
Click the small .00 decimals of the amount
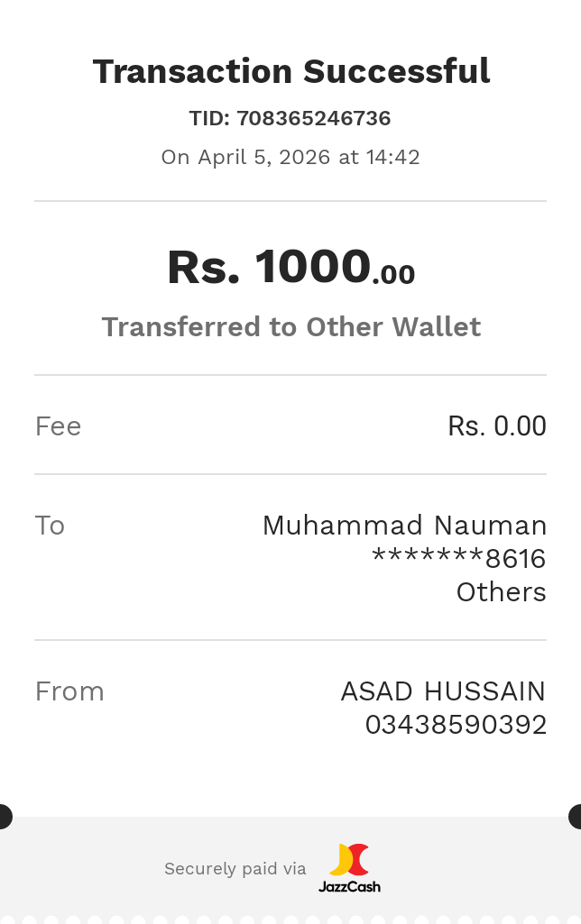[x=393, y=274]
